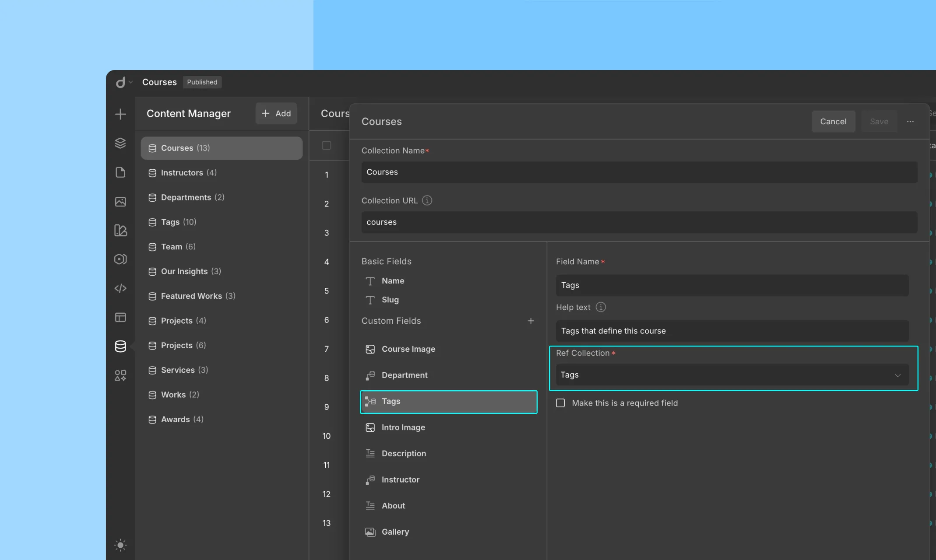Select the Gallery field
Screen dimensions: 936x560
point(449,532)
